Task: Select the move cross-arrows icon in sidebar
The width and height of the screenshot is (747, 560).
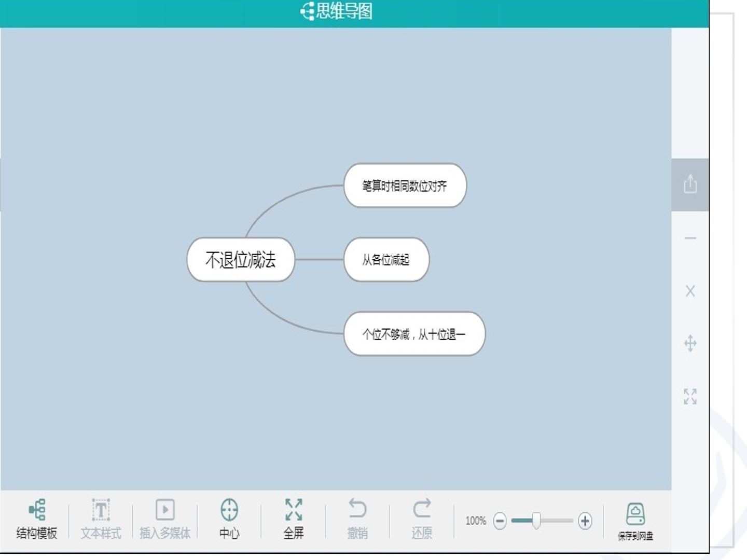Action: pos(690,343)
